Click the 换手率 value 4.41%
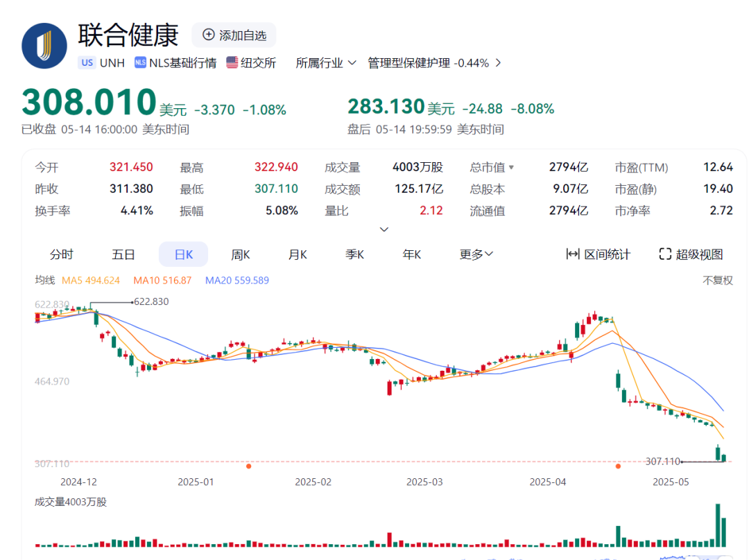 click(137, 211)
